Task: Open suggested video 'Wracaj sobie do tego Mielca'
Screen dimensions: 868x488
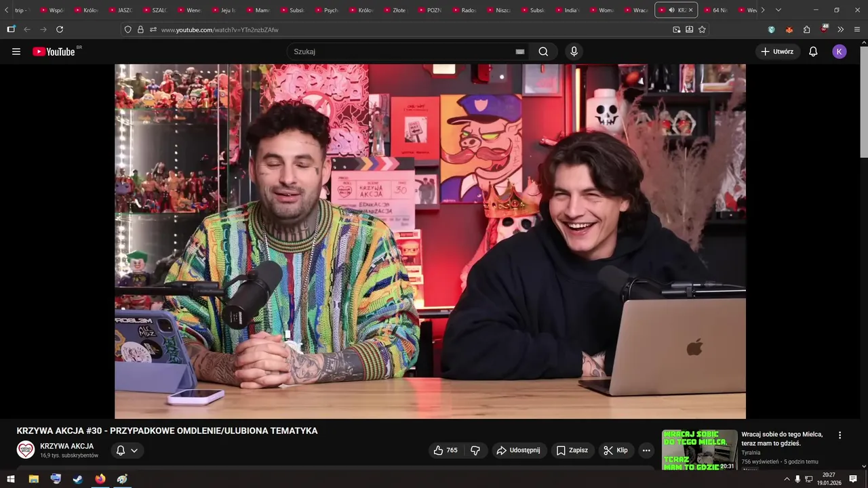Action: click(x=782, y=439)
